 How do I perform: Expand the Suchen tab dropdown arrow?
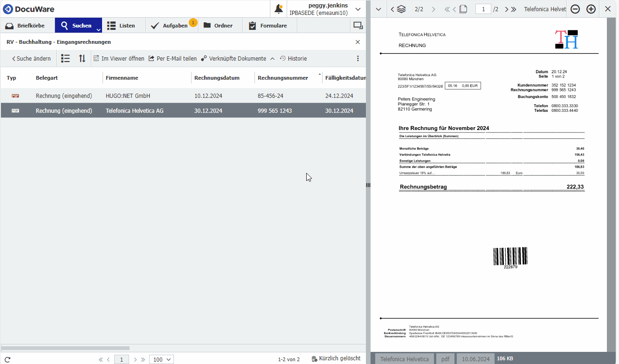click(x=98, y=29)
